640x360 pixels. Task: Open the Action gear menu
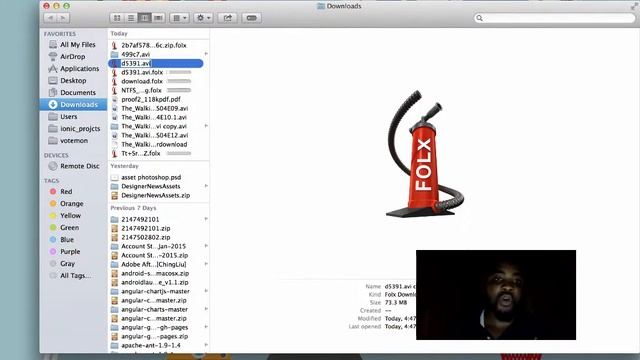(x=203, y=18)
